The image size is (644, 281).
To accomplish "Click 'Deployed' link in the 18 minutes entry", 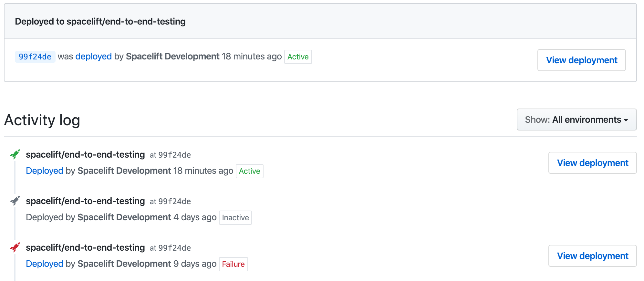I will pos(45,171).
